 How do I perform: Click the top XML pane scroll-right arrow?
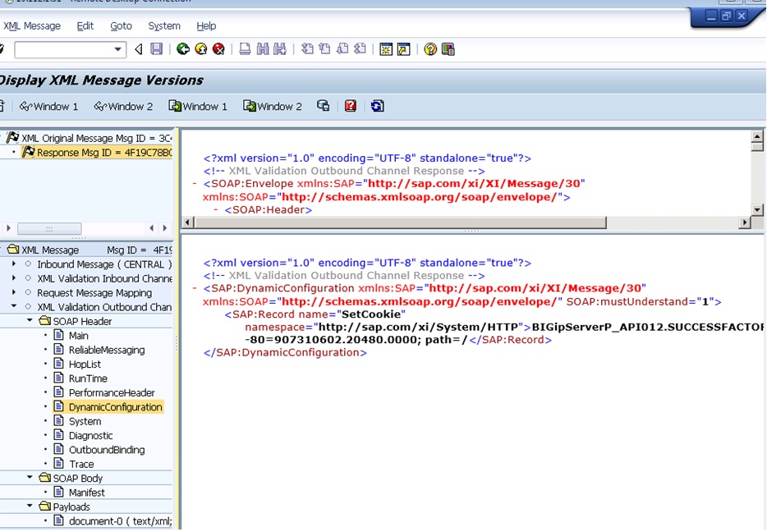pos(745,222)
